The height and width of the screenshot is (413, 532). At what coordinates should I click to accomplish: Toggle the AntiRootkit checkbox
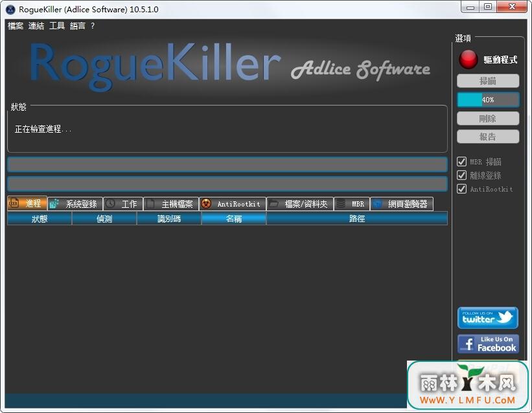[462, 189]
